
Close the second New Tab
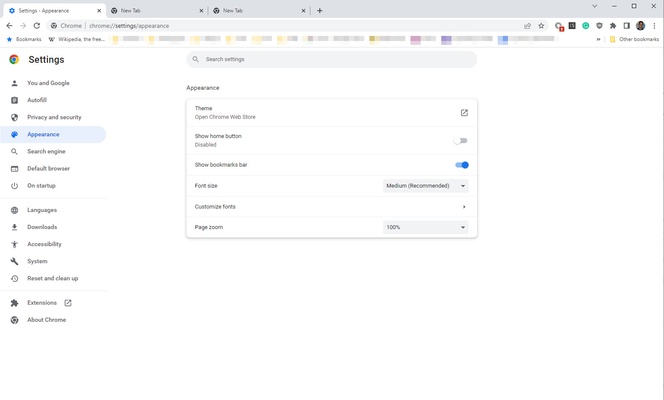pos(303,11)
